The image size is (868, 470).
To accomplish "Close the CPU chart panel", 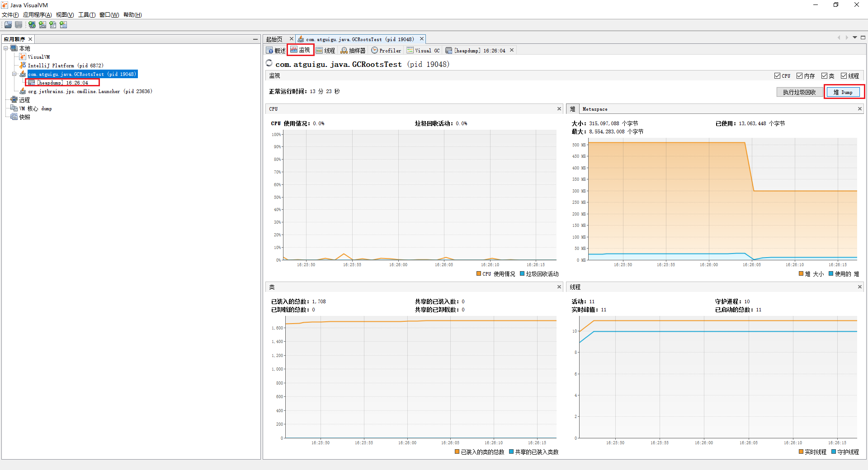I will click(559, 109).
